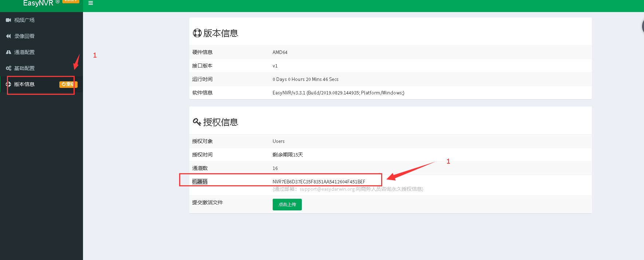The image size is (644, 260).
Task: Click the orange version badge next to EasyNVR
Action: [x=71, y=1]
